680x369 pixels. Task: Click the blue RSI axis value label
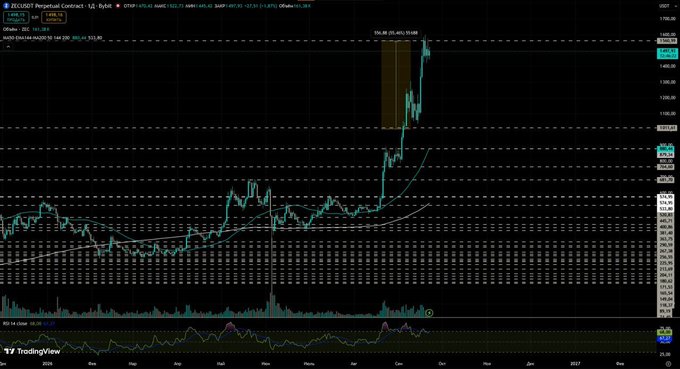pos(665,340)
